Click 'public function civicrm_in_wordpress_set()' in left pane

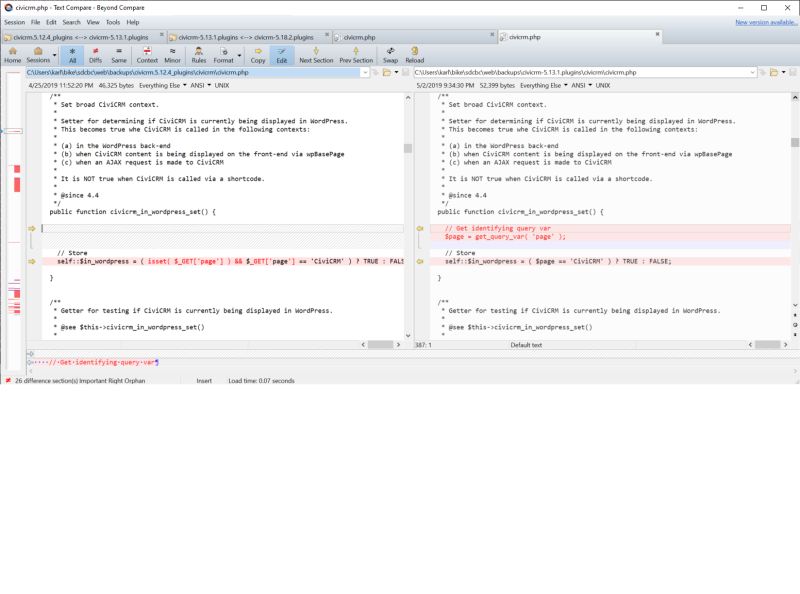(x=133, y=212)
